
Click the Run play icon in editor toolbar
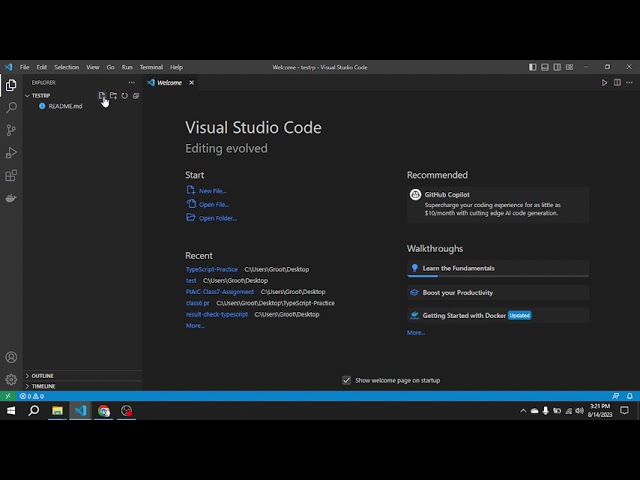604,82
